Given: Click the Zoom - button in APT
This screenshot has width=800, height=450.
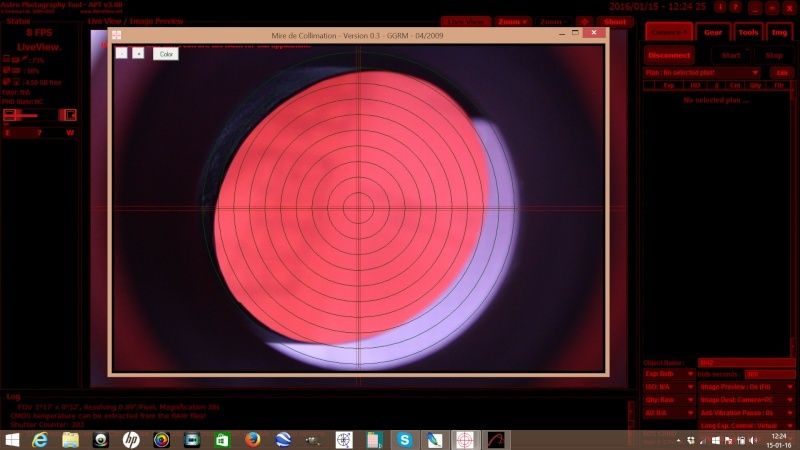Looking at the screenshot, I should click(x=552, y=21).
